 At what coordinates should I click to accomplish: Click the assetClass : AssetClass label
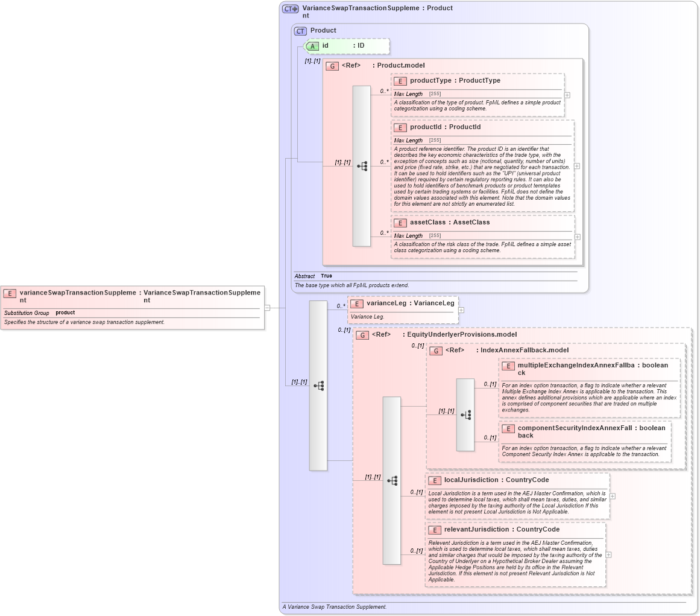click(x=450, y=222)
